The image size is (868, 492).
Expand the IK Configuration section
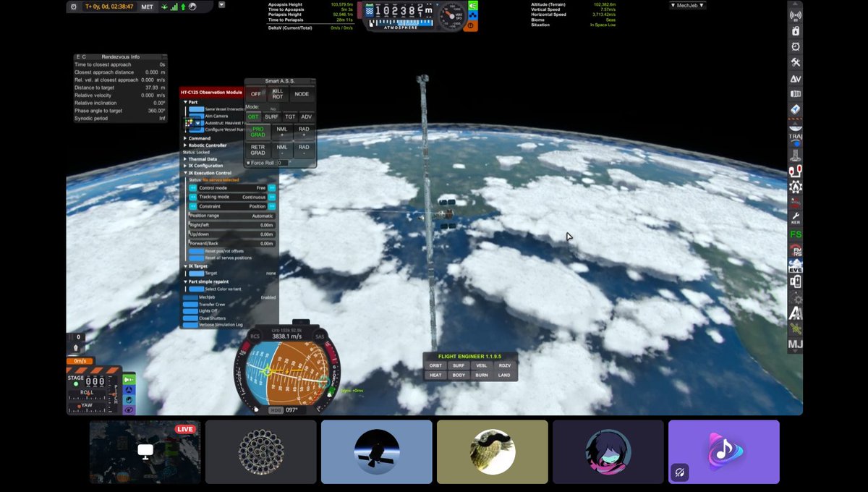pyautogui.click(x=185, y=166)
